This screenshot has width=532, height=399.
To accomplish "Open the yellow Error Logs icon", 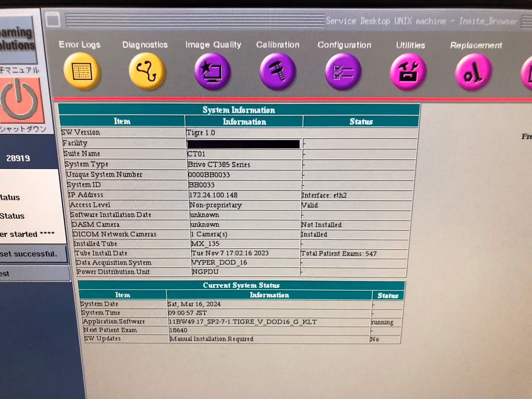I will 82,71.
